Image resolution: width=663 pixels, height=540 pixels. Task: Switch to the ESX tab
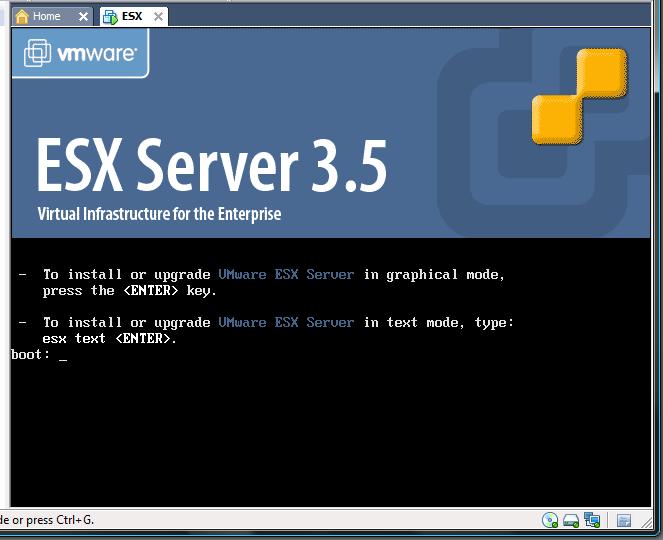(134, 16)
